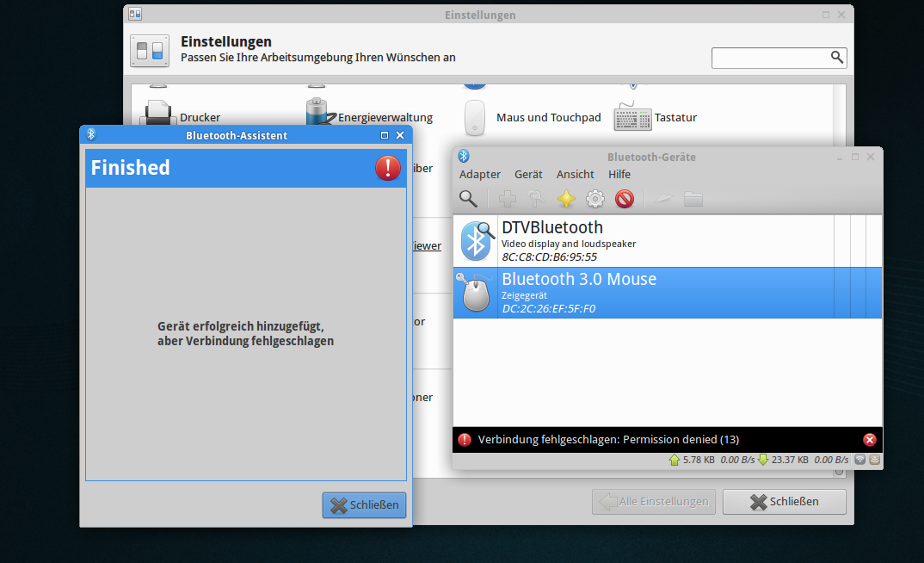This screenshot has width=924, height=563.
Task: Open the Gerät menu
Action: 528,175
